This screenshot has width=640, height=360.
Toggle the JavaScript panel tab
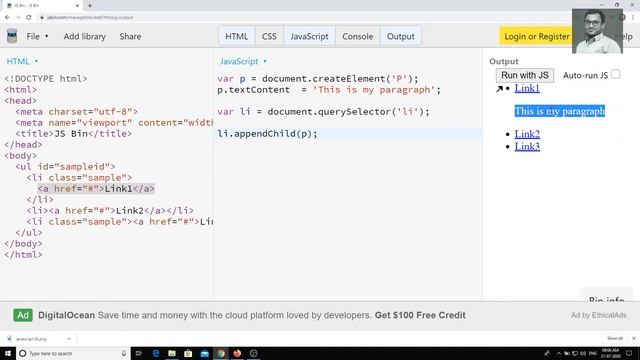309,36
